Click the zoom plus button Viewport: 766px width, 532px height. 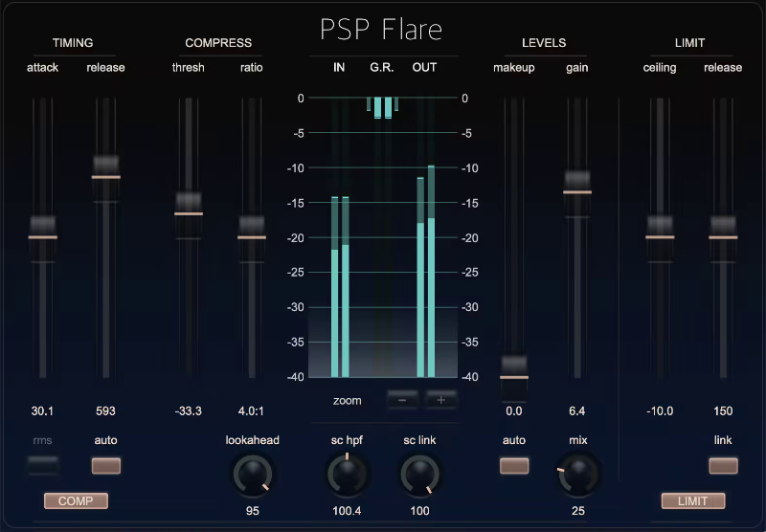[440, 400]
